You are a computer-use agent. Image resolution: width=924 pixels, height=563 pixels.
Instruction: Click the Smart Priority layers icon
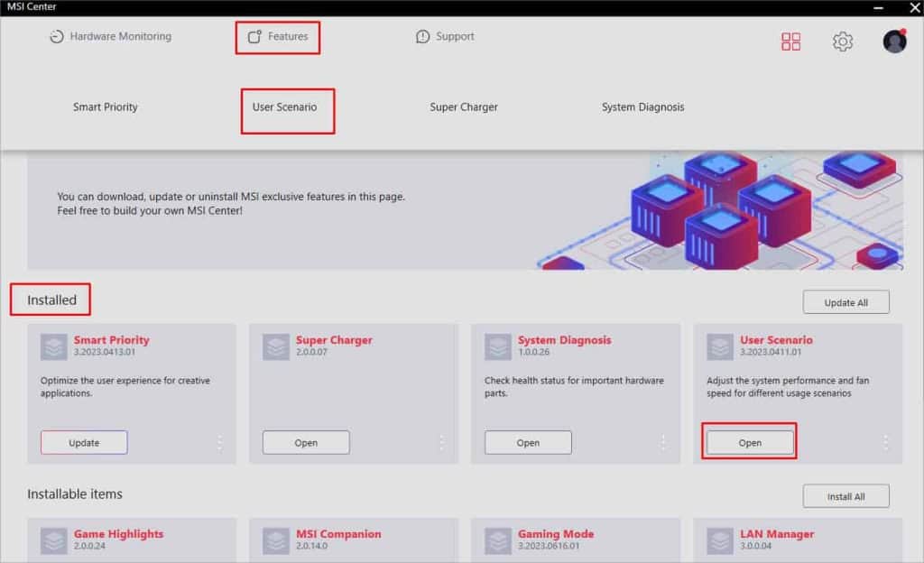coord(54,347)
